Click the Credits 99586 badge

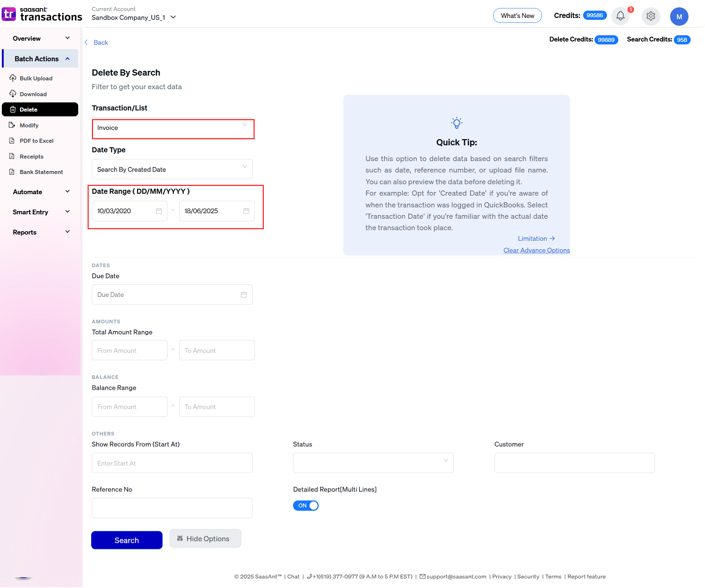(x=594, y=15)
